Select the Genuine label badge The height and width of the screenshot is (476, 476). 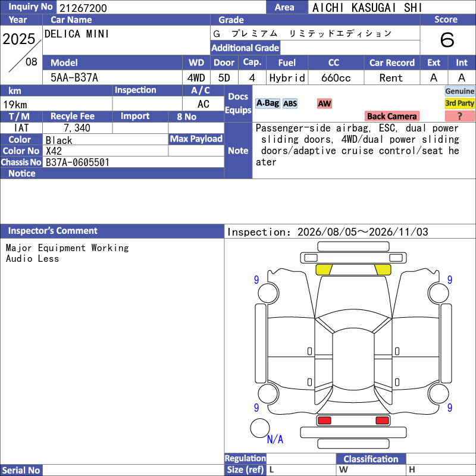click(x=459, y=91)
